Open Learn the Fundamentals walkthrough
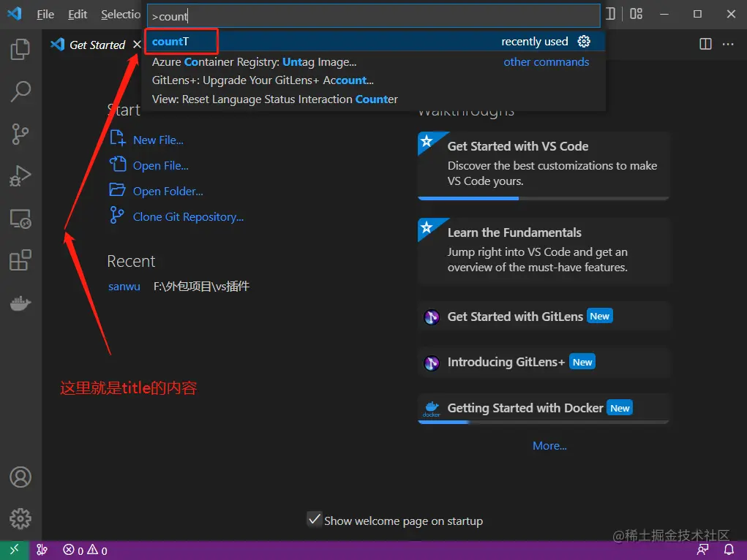The width and height of the screenshot is (747, 560). [x=543, y=251]
